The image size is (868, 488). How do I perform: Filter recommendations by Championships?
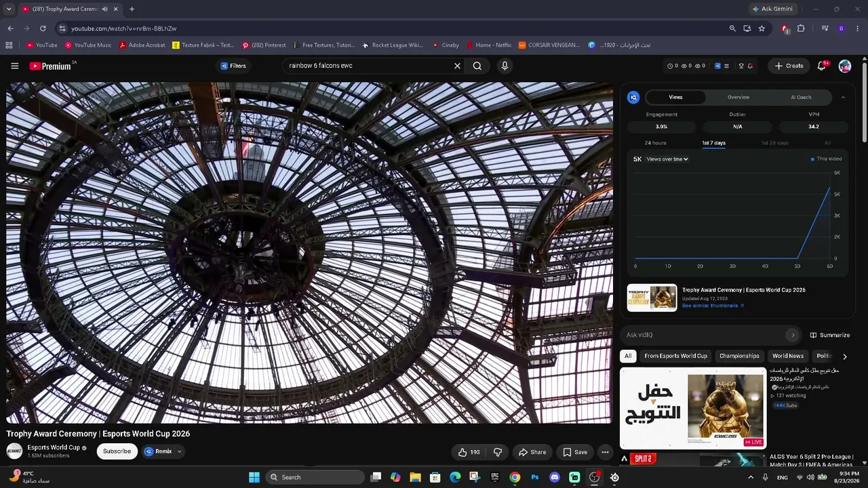click(739, 356)
